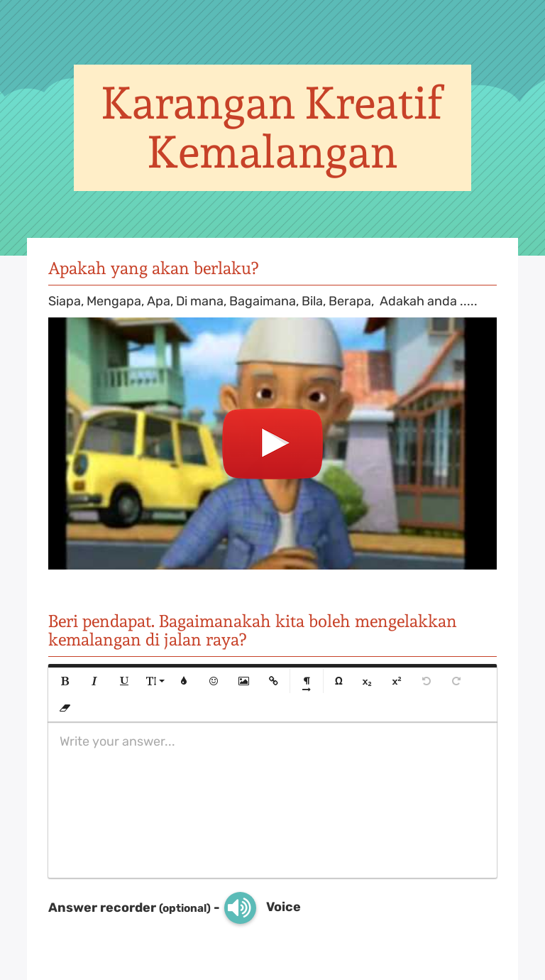Click the insert link icon
This screenshot has width=545, height=980.
click(x=273, y=681)
